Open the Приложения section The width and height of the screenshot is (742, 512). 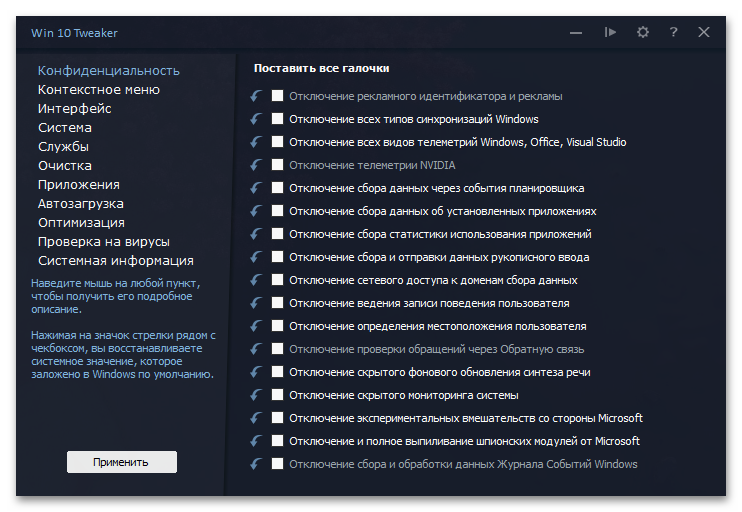(x=79, y=185)
